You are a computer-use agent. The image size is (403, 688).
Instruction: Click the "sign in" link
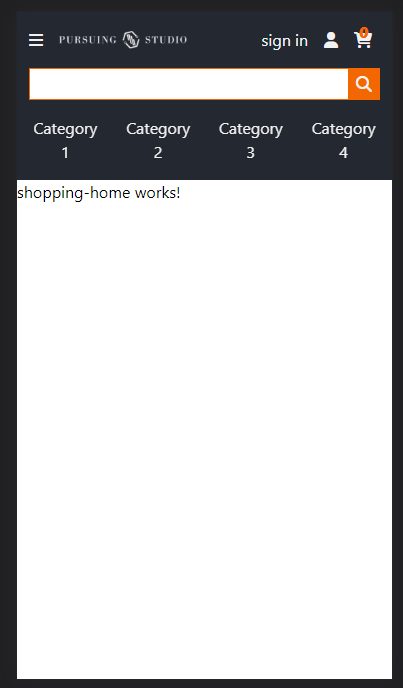284,41
